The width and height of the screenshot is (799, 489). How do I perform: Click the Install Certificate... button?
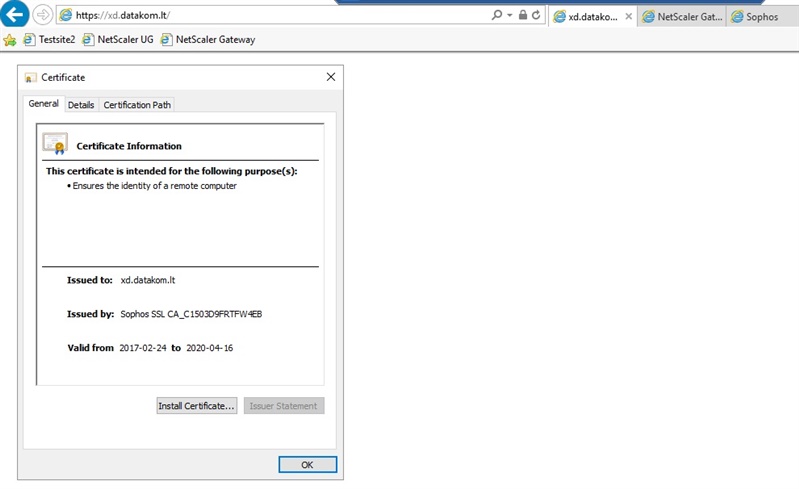197,406
